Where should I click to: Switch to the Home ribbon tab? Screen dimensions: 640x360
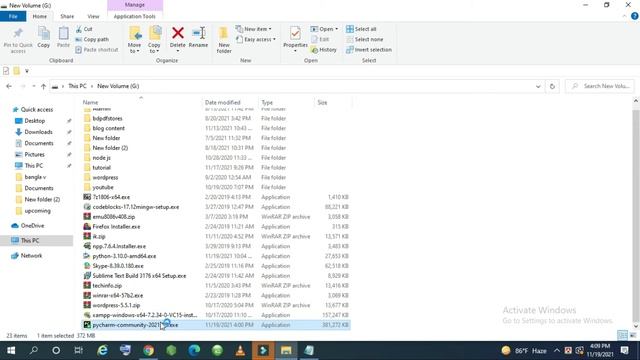click(40, 16)
